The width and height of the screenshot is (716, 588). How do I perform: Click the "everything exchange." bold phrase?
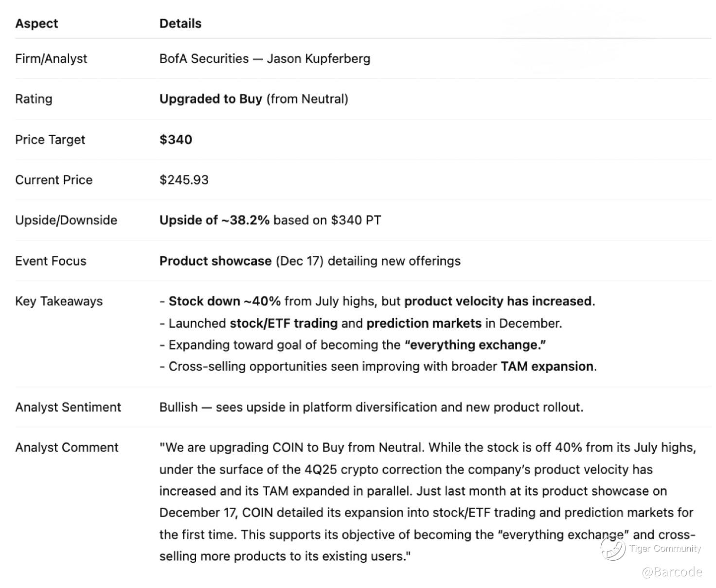(x=475, y=345)
